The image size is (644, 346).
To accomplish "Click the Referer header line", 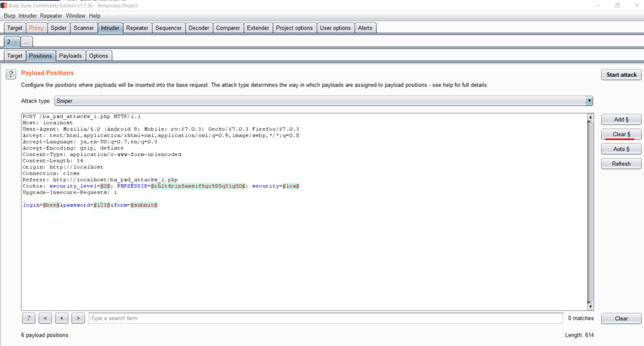I will click(100, 180).
